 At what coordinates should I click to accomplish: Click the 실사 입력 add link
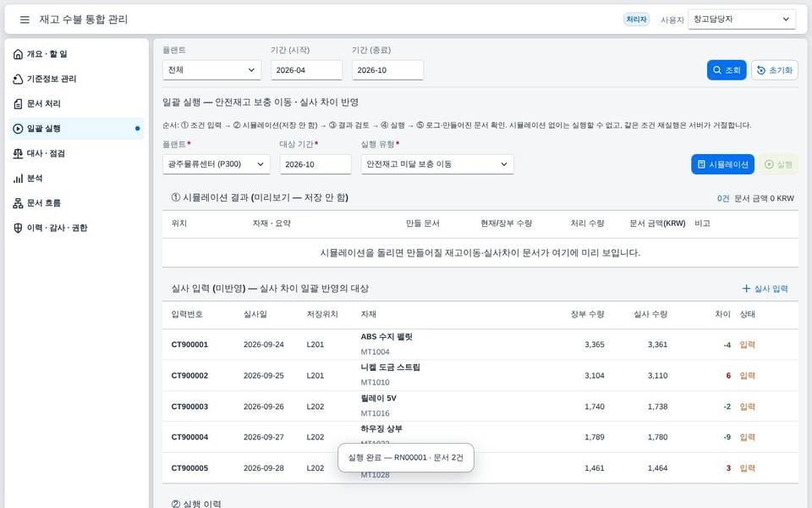(x=765, y=288)
